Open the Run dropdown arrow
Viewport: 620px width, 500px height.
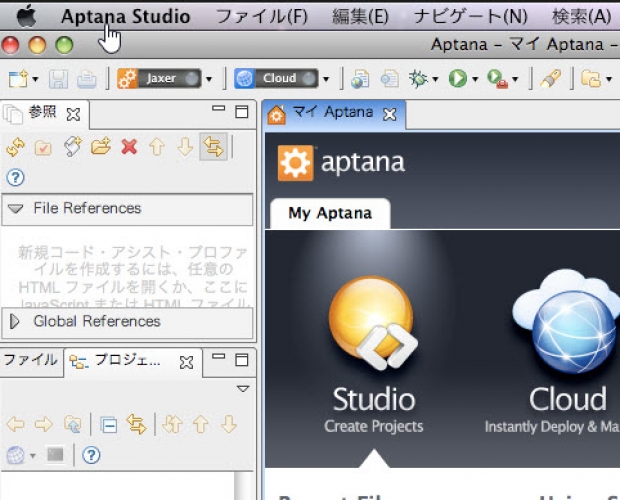[475, 79]
